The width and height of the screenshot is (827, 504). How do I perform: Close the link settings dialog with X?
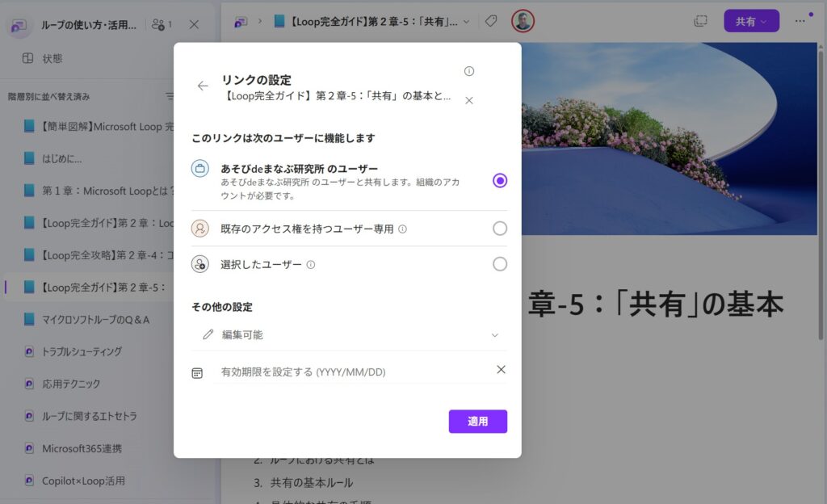tap(469, 101)
